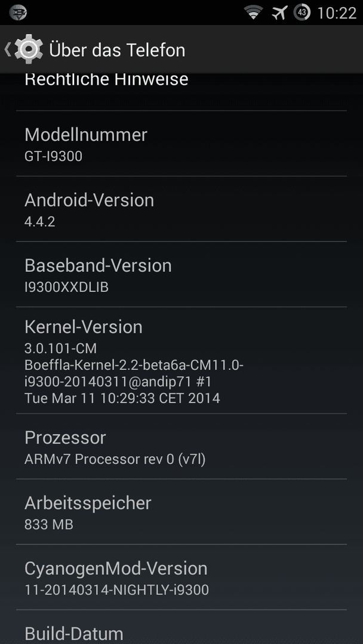Tap the 10:22 clock in status bar
The image size is (363, 644).
pos(337,13)
